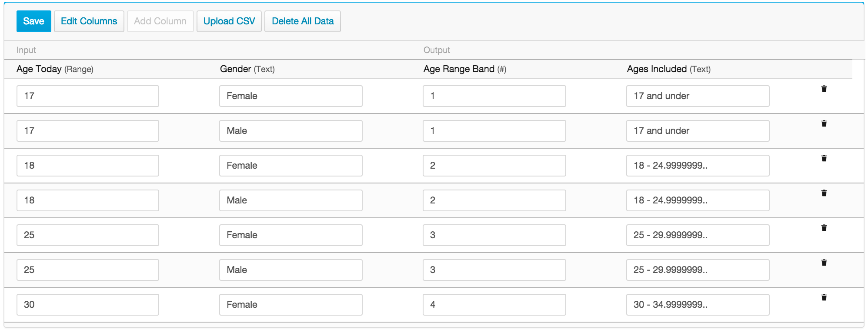Edit Gender field of the 25 Female row
The width and height of the screenshot is (868, 333).
coord(291,235)
